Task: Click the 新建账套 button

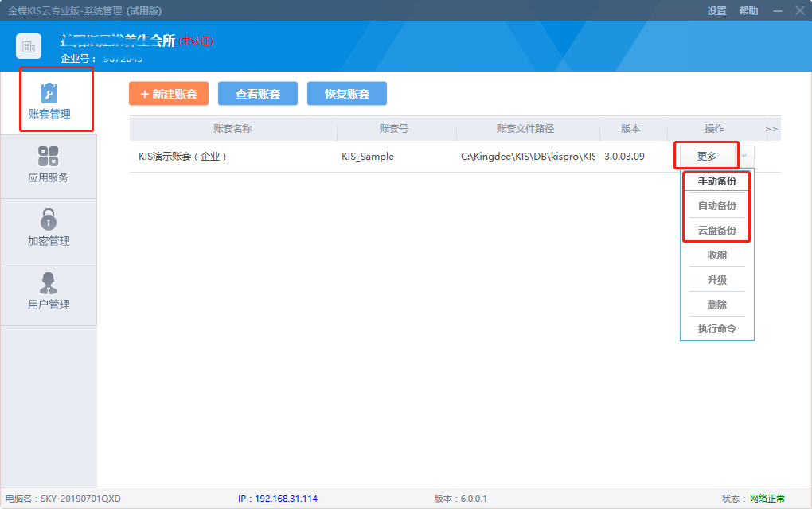Action: click(x=169, y=94)
